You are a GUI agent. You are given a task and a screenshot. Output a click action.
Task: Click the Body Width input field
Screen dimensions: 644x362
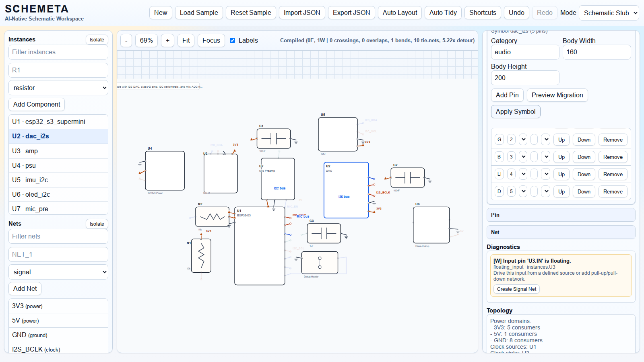click(x=596, y=52)
